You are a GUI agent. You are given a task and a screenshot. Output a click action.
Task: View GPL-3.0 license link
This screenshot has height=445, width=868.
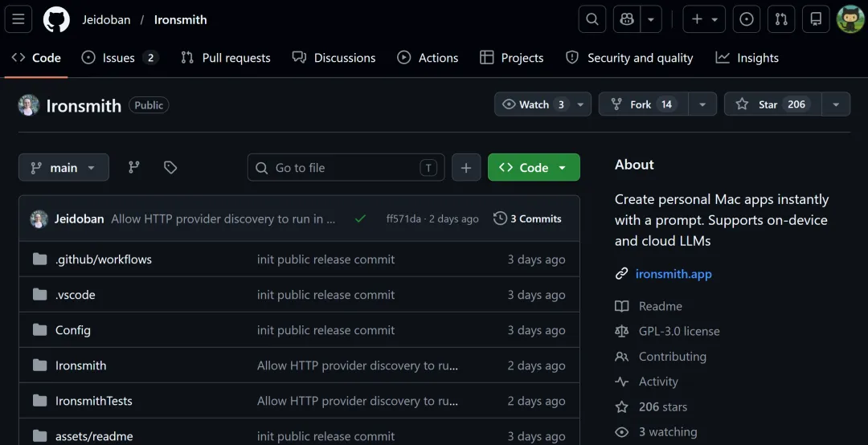(x=679, y=331)
